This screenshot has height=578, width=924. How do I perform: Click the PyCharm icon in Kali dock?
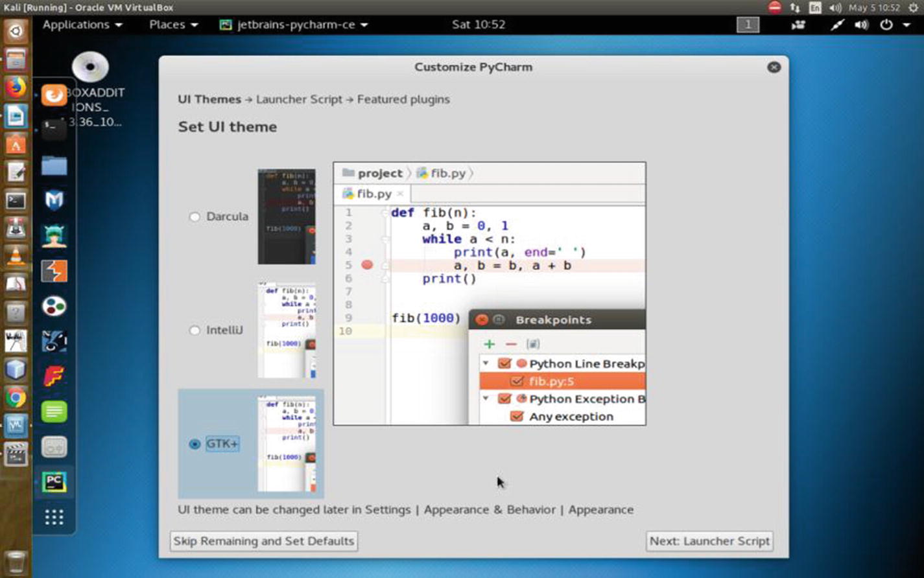click(54, 481)
